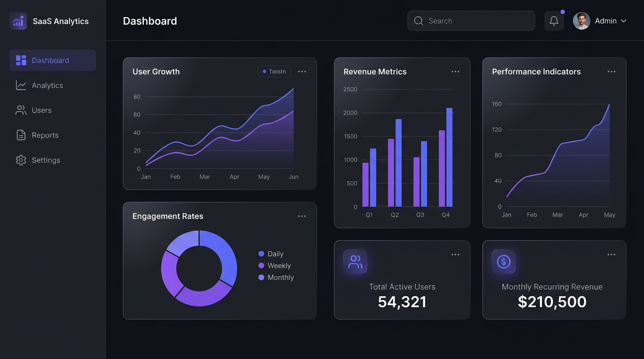Viewport: 644px width, 359px height.
Task: Click the User Growth card title
Action: tap(156, 72)
